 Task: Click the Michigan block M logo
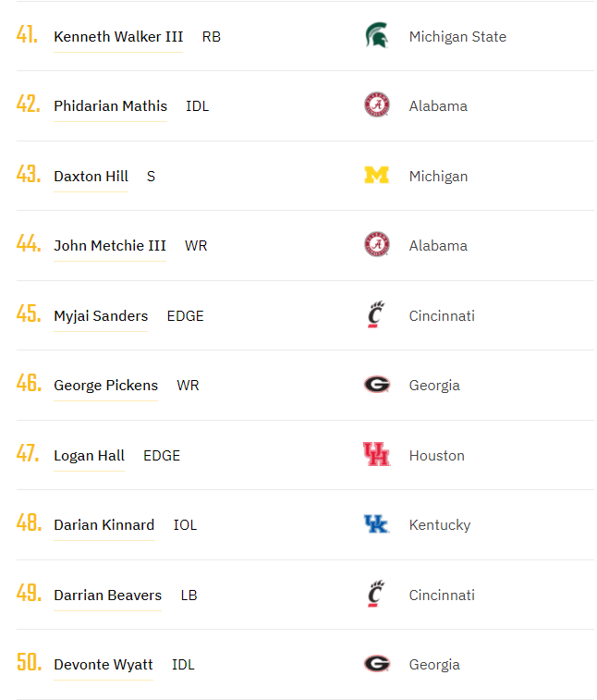tap(376, 176)
